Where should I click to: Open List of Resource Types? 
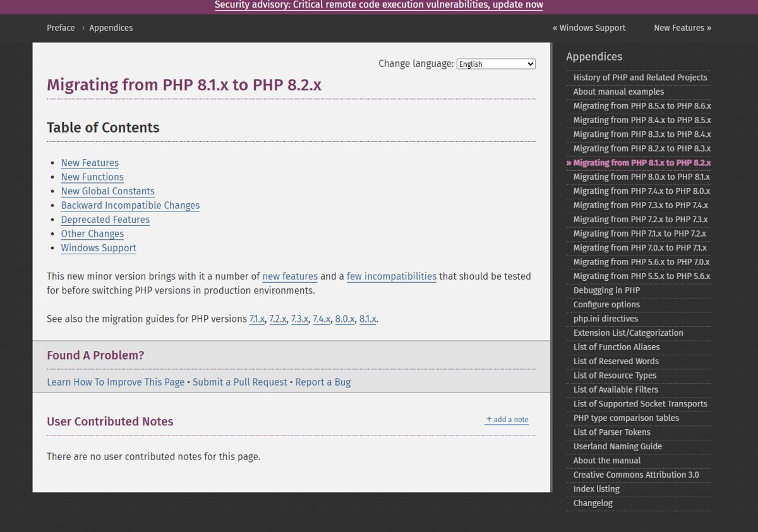coord(615,375)
